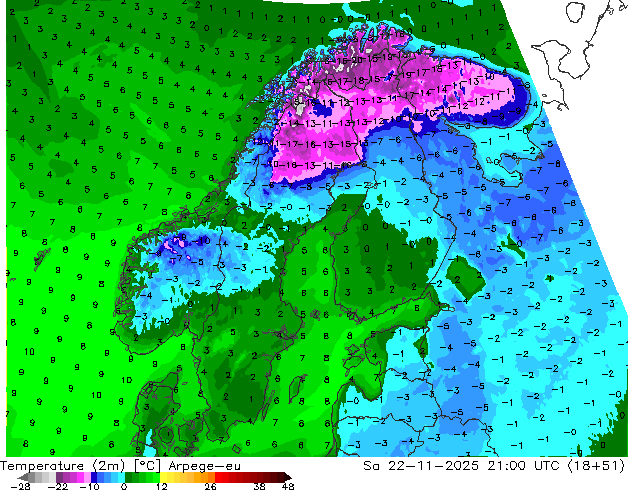
Task: Select the bright red legend swatch at 26
Action: pos(218,477)
